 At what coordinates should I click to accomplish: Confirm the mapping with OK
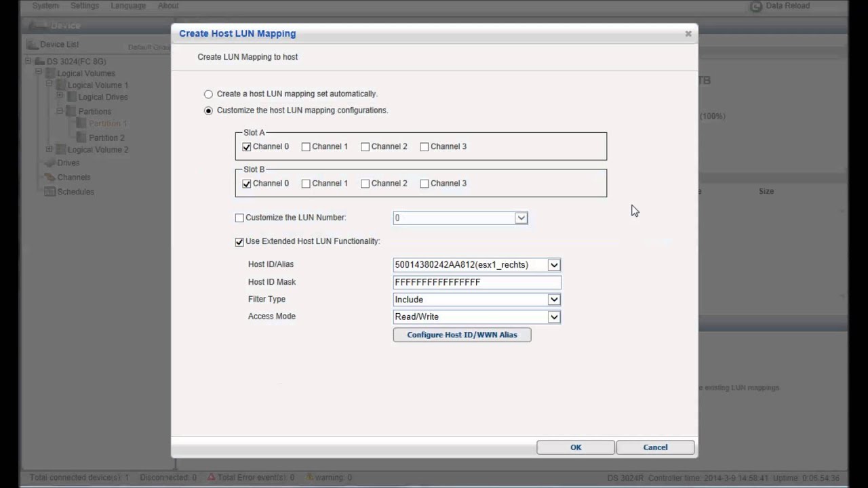click(576, 447)
